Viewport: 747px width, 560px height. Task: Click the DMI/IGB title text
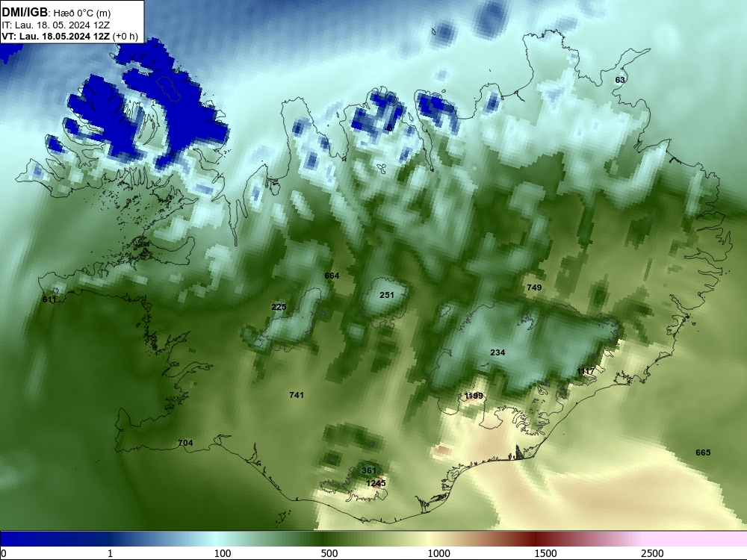[25, 13]
